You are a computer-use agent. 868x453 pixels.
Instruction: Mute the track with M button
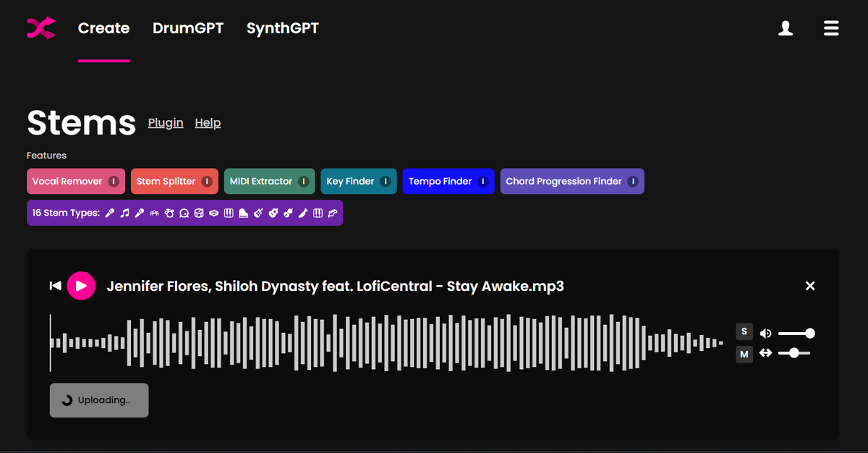click(744, 354)
